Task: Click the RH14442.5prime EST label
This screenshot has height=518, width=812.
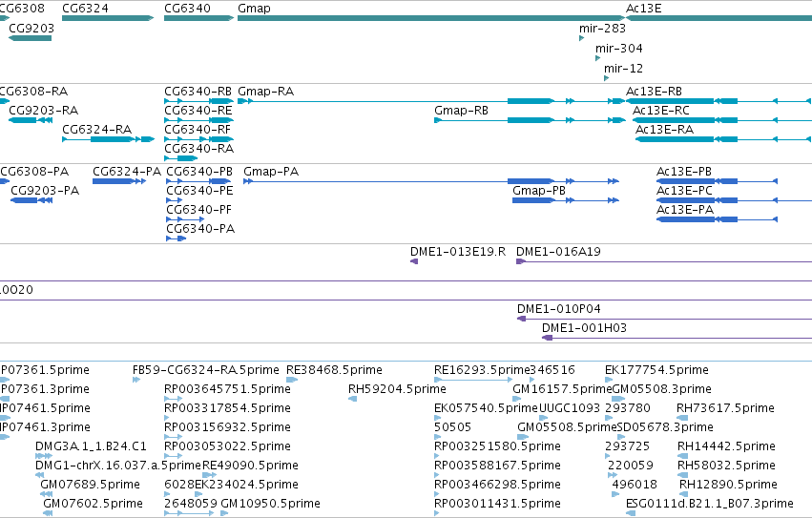Action: [x=726, y=446]
